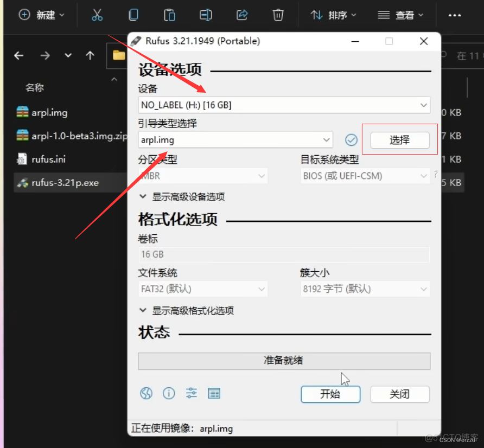Viewport: 484px width, 448px height.
Task: Click the Cut scissors icon in Explorer toolbar
Action: 97,15
